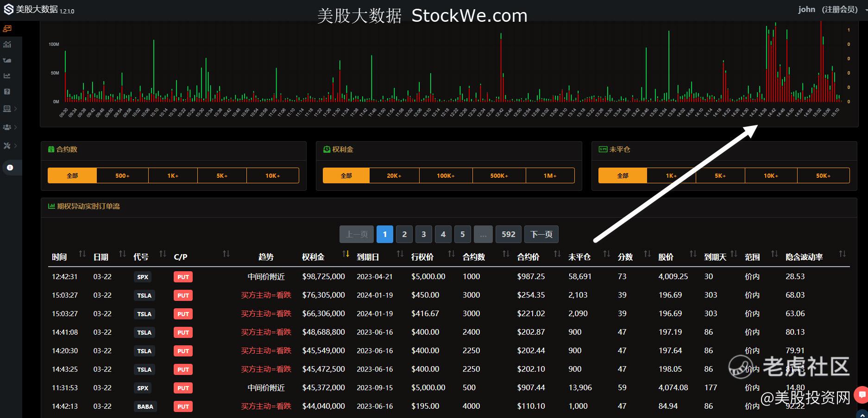Screen dimensions: 868x418
Task: Select 500K+ in the 权利金 filter
Action: tap(499, 175)
